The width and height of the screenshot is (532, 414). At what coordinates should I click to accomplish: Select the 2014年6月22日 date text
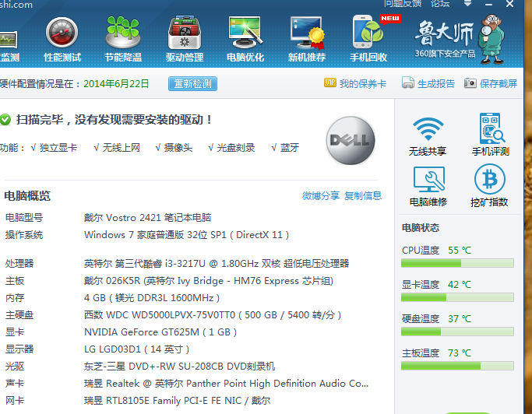tap(116, 84)
